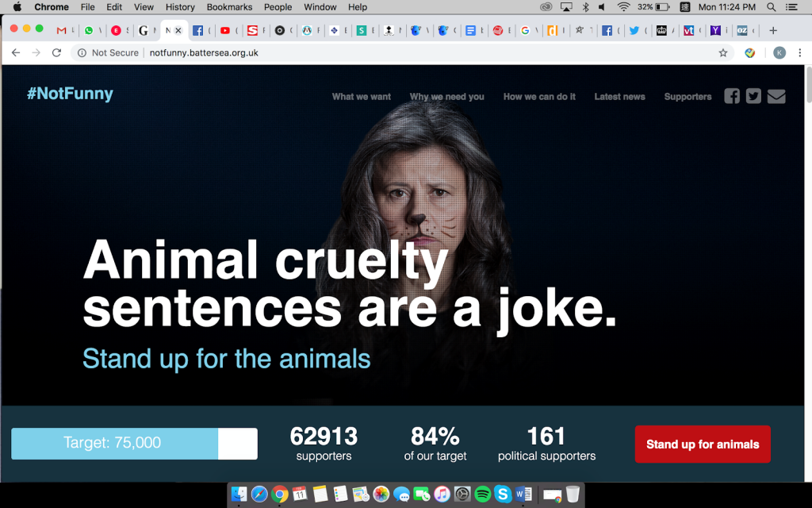Viewport: 812px width, 508px height.
Task: Go back using the browser back arrow
Action: pos(16,52)
